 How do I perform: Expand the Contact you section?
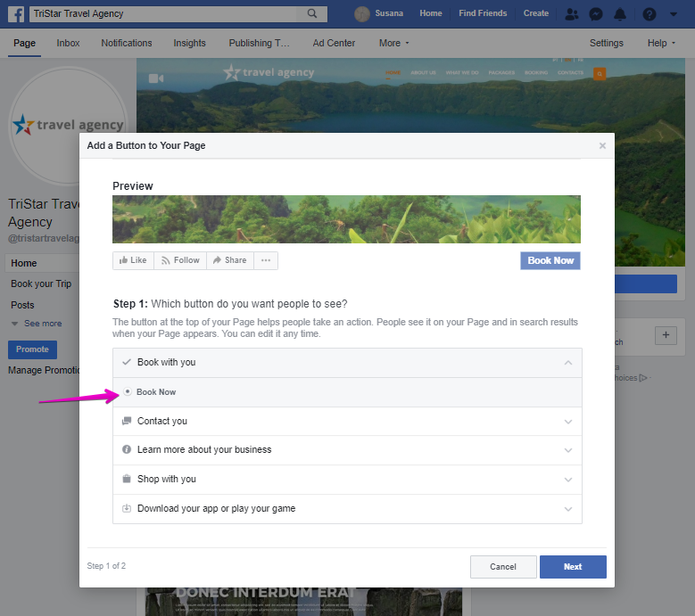click(x=568, y=422)
